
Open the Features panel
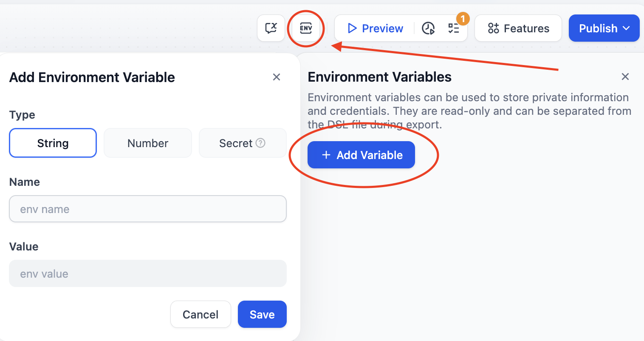[x=518, y=28]
